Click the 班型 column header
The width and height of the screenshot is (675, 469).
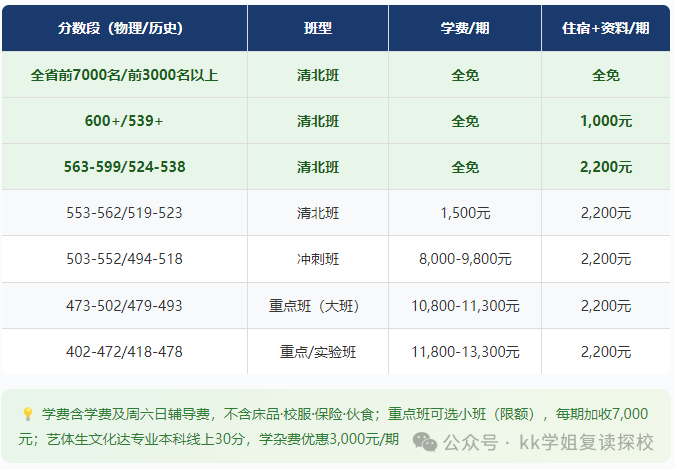(x=318, y=28)
